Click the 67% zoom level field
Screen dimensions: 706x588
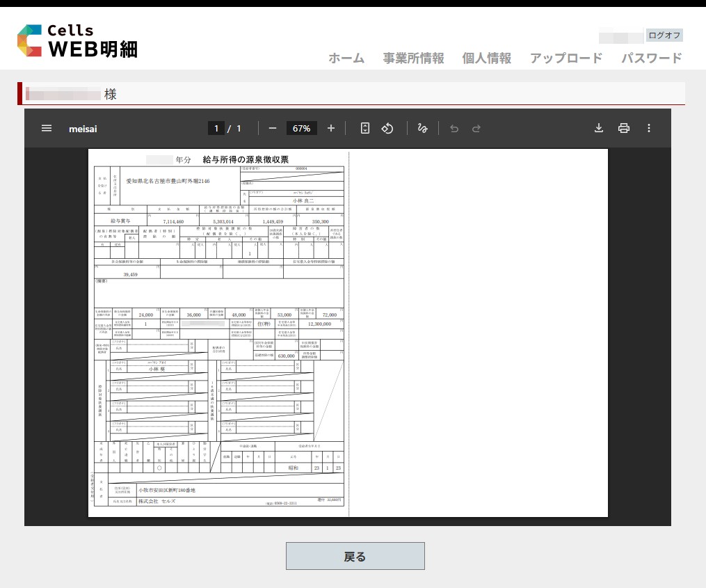tap(301, 128)
